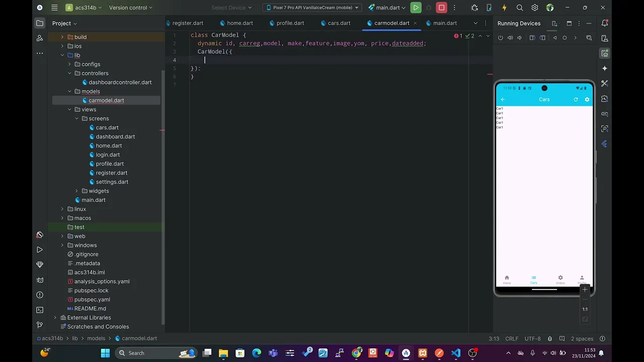Image resolution: width=644 pixels, height=362 pixels.
Task: Open the Pixel 7 Pro device selector dropdown
Action: pyautogui.click(x=313, y=8)
